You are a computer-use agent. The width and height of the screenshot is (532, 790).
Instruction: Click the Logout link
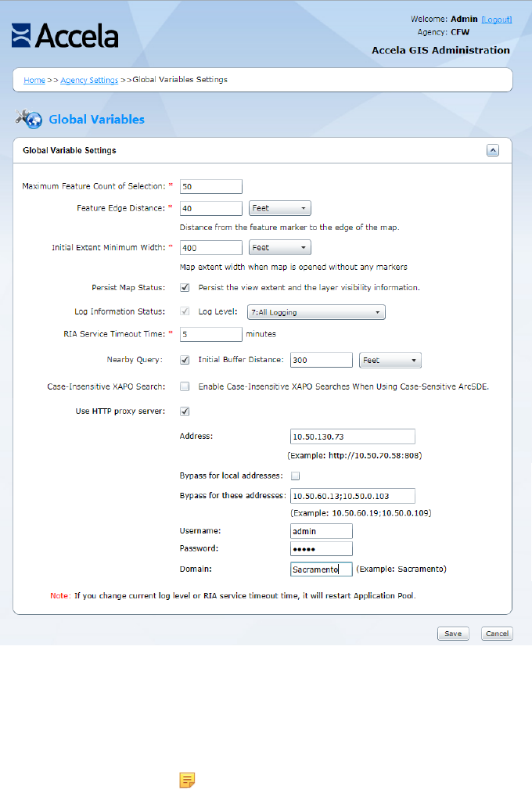(x=496, y=19)
